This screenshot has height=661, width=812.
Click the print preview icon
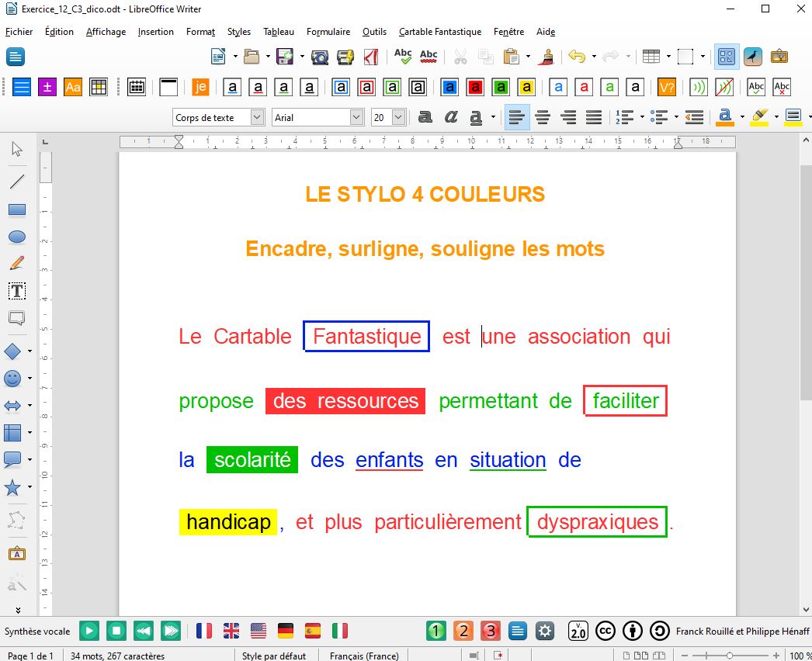pos(320,57)
